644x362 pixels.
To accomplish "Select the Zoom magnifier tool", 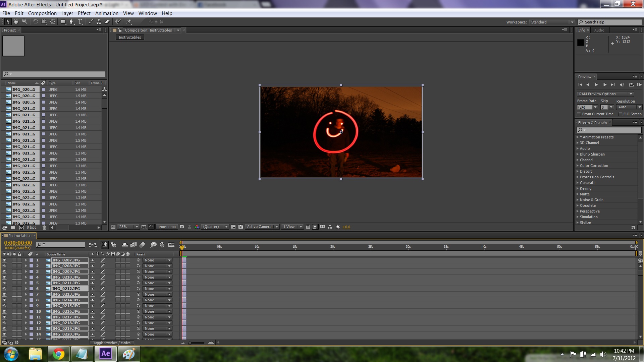I will (x=24, y=22).
